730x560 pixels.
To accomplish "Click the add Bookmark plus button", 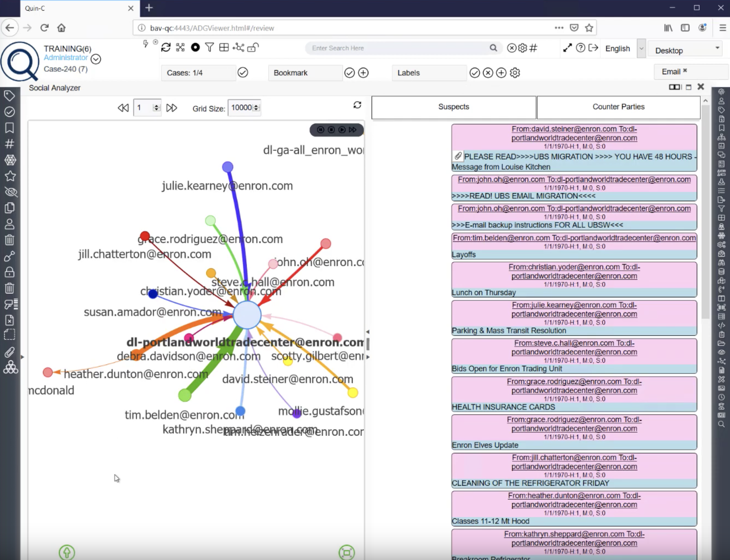I will [363, 73].
